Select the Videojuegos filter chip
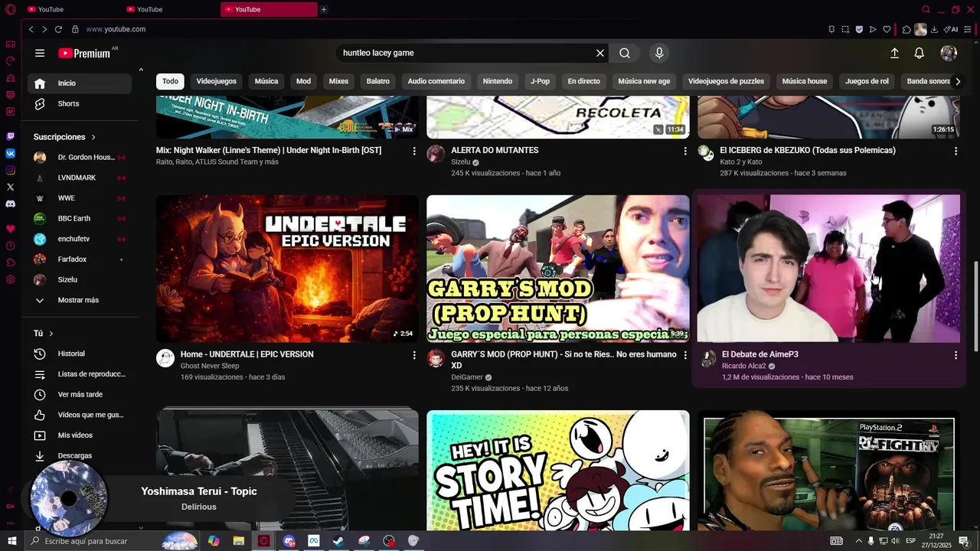 coord(216,81)
